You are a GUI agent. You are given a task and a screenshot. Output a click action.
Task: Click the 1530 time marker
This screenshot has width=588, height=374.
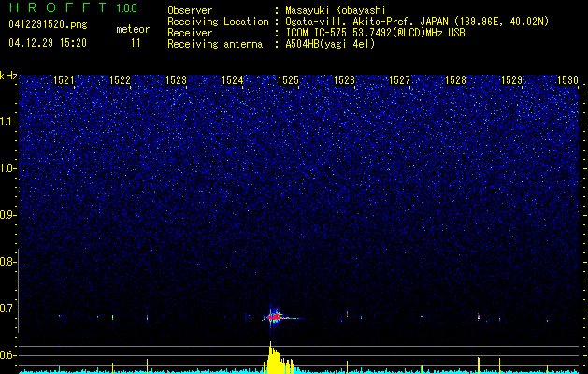[567, 79]
